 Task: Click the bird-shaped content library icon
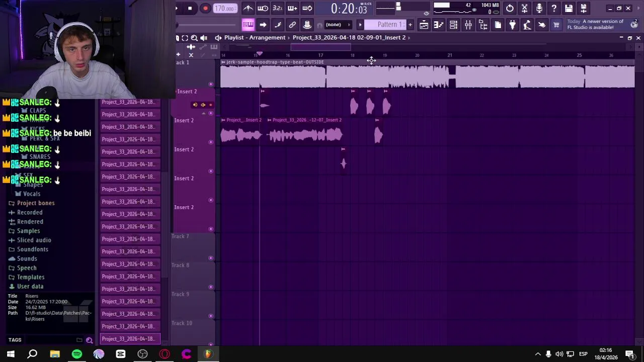click(x=542, y=25)
